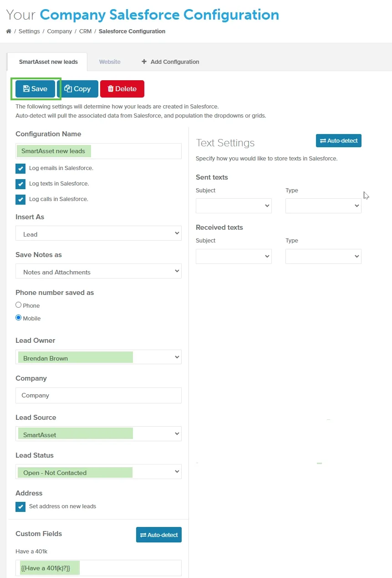Click the Configuration Name input field
Viewport: 392px width, 578px height.
coord(98,151)
